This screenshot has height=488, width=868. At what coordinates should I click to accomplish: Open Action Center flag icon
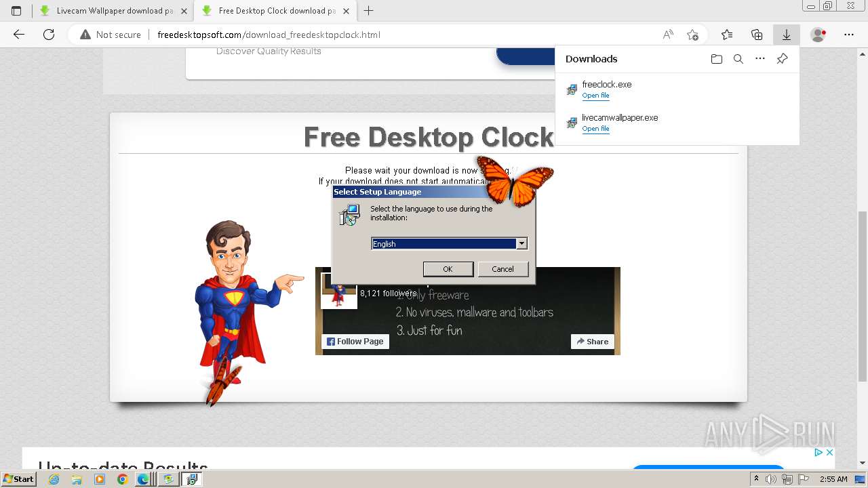(x=804, y=479)
